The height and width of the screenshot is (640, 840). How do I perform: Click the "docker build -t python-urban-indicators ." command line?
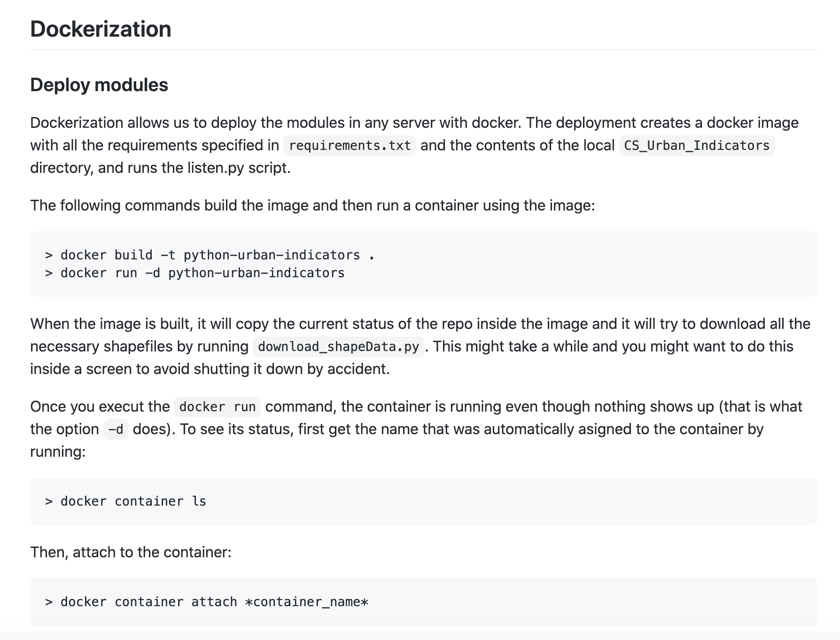click(210, 255)
